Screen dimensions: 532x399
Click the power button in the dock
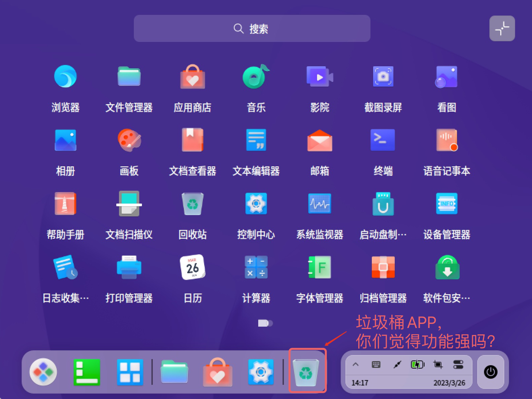click(491, 372)
